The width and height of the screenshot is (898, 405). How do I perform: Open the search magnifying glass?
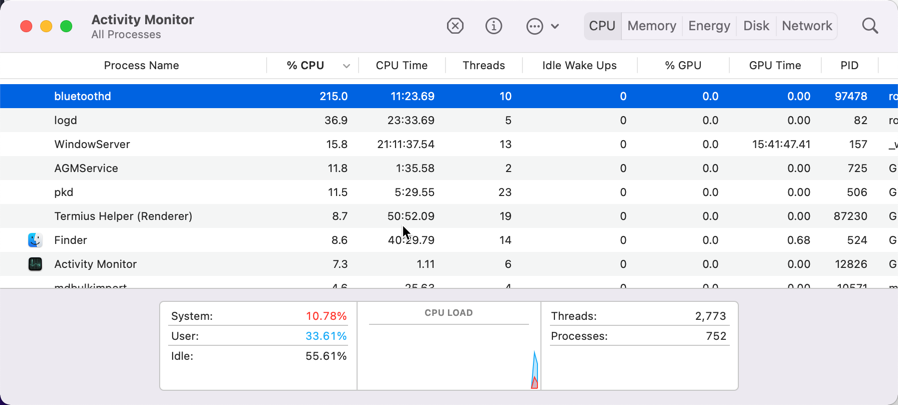pos(870,26)
